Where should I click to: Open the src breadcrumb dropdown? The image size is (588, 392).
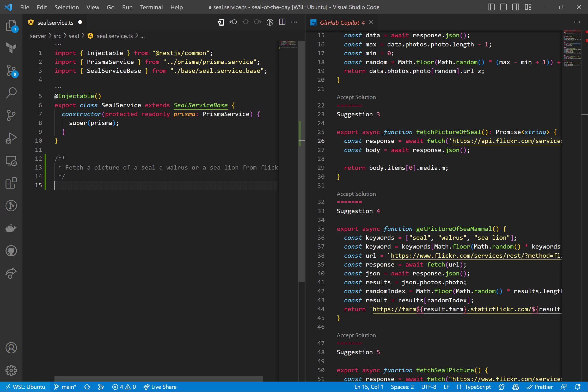click(x=57, y=36)
